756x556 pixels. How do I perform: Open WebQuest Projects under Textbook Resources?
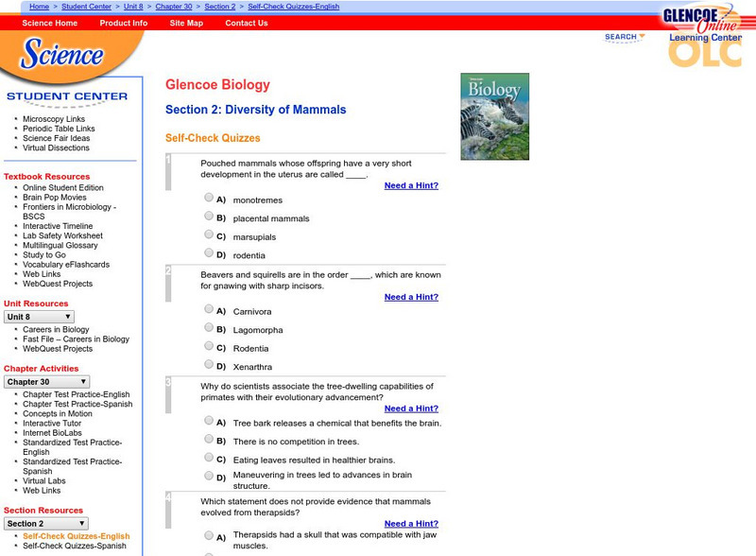[58, 284]
